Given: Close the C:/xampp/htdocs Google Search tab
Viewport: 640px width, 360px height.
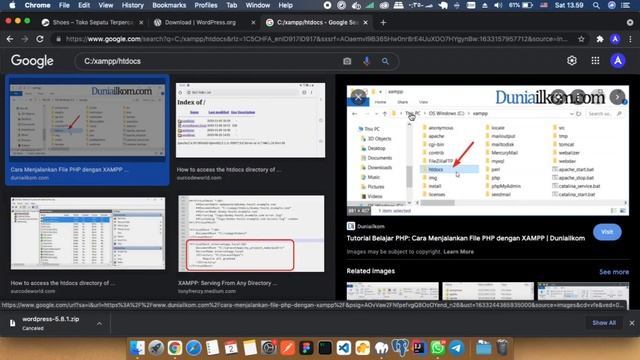Looking at the screenshot, I should [366, 22].
